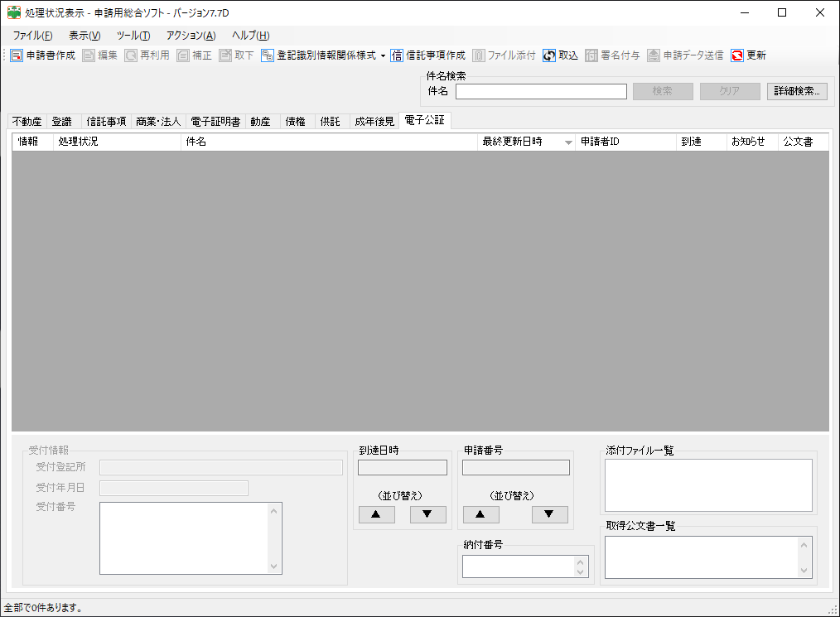Sort by 処理状況 column header

point(117,142)
